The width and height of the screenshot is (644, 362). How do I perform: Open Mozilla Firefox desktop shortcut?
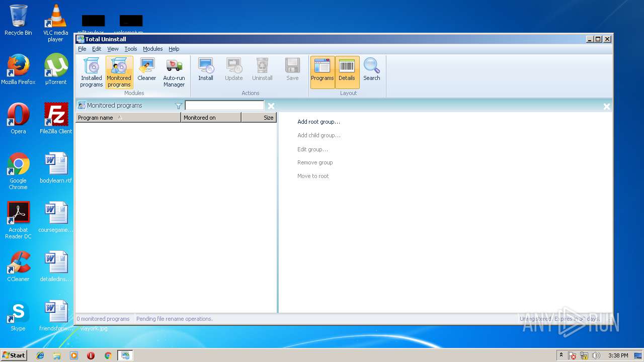pyautogui.click(x=18, y=69)
